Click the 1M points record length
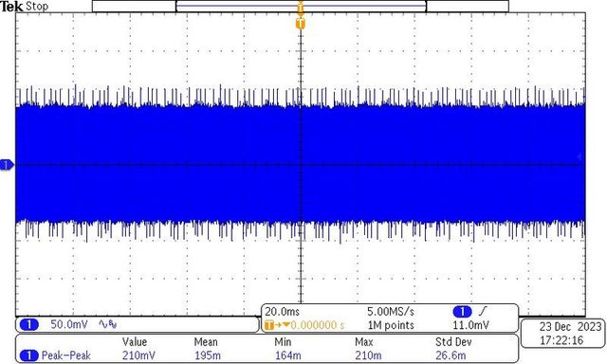 (x=391, y=325)
